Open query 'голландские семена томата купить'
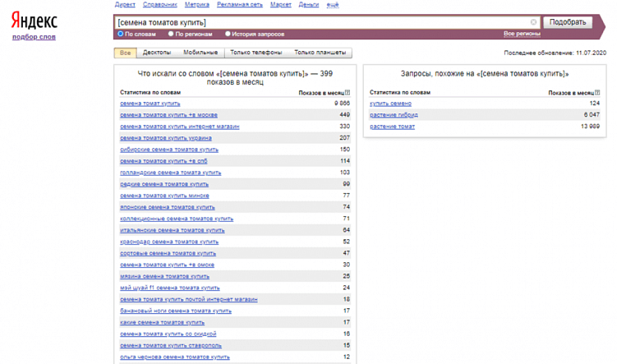This screenshot has width=617, height=364. (170, 173)
